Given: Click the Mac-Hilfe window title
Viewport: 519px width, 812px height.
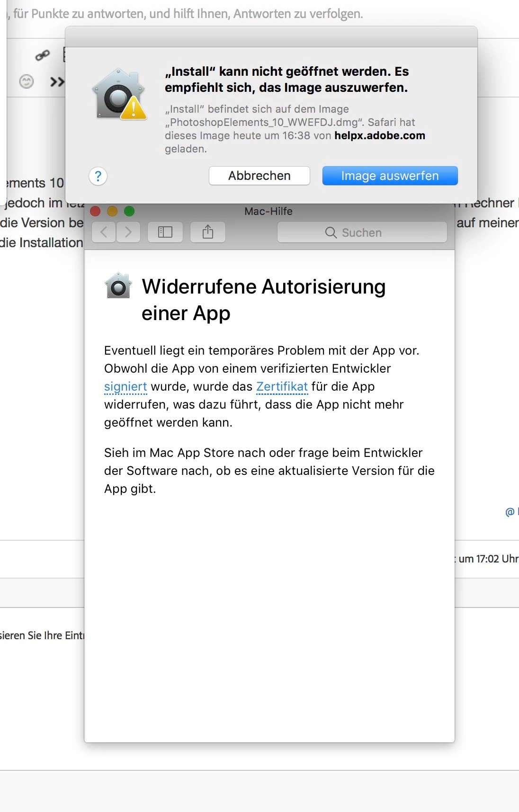Looking at the screenshot, I should click(x=268, y=211).
